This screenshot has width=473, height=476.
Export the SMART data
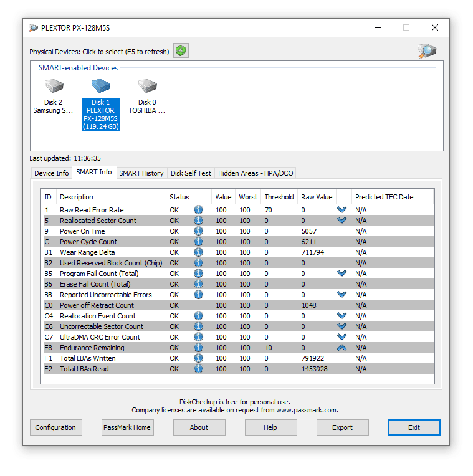click(343, 427)
